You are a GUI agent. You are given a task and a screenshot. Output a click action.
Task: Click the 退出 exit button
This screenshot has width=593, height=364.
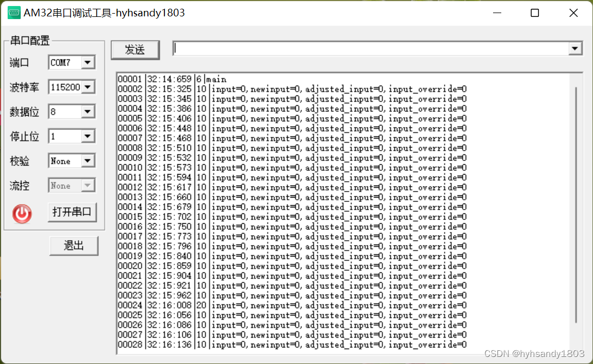(74, 246)
